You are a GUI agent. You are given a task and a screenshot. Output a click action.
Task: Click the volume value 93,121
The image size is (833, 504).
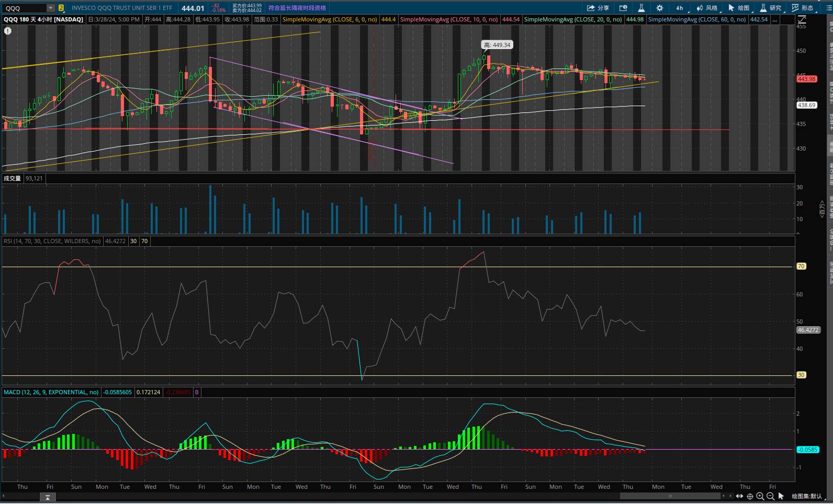point(34,178)
